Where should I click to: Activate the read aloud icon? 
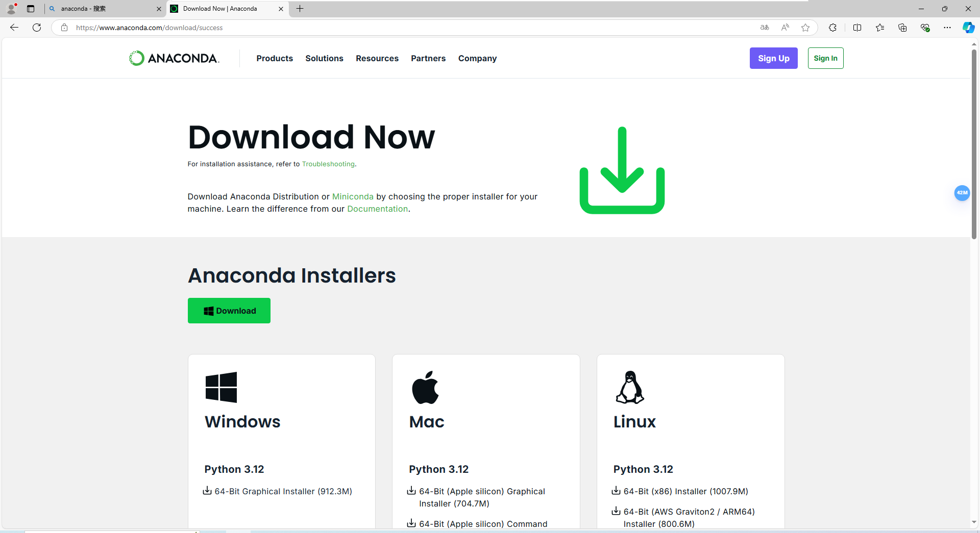785,28
